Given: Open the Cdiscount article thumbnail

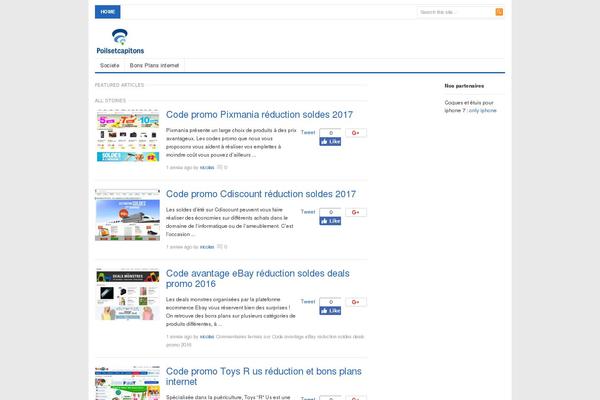Looking at the screenshot, I should (x=128, y=215).
